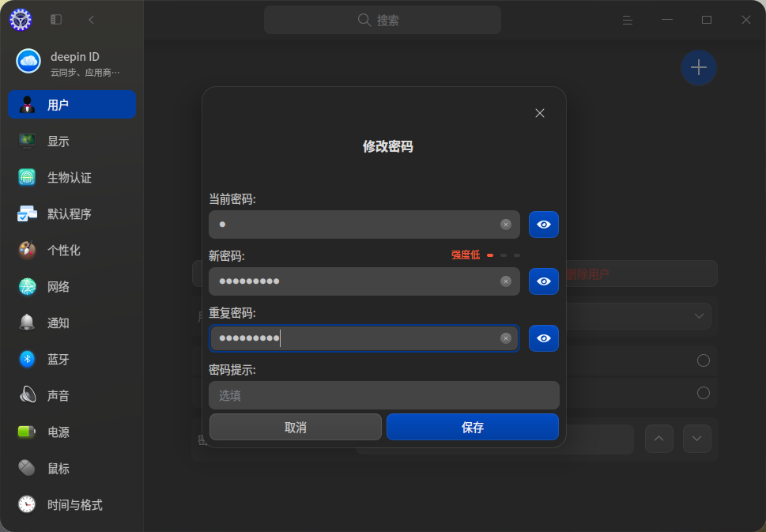Viewport: 766px width, 532px height.
Task: Select the upper radio circle on right
Action: pos(704,360)
